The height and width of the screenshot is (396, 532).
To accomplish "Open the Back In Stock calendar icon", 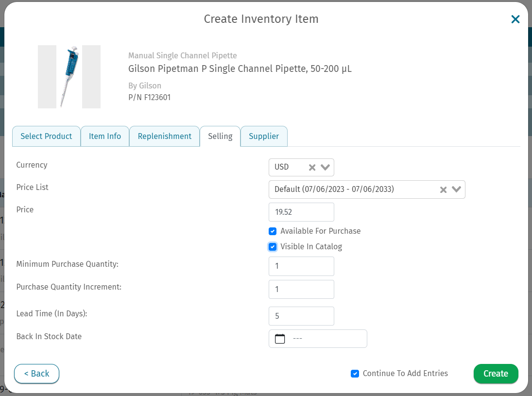I will coord(279,339).
